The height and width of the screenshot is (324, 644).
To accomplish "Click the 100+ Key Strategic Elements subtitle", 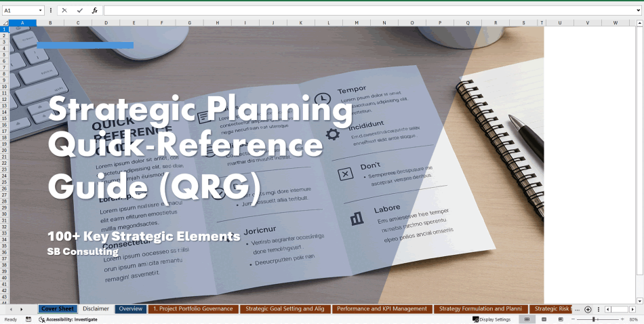I will point(144,236).
